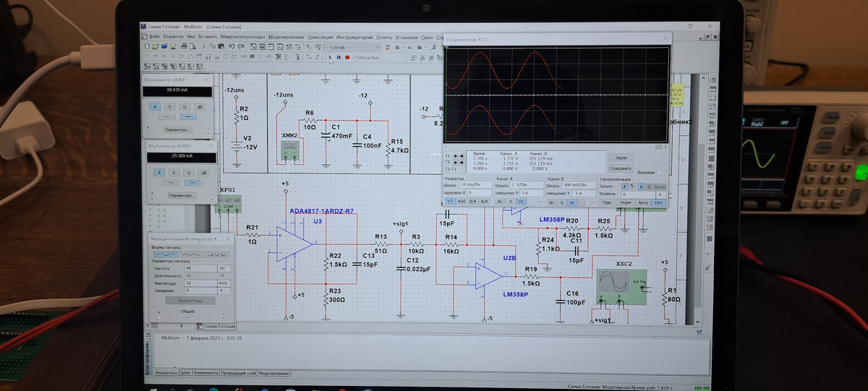Select rising edge trigger in oscilloscope
Viewport: 868px width, 391px height.
[x=625, y=186]
